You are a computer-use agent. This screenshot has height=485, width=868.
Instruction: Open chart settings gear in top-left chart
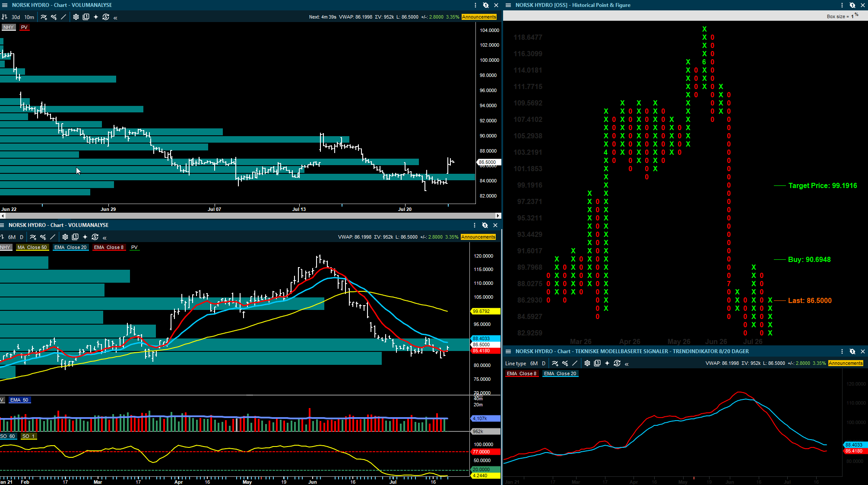tap(76, 17)
